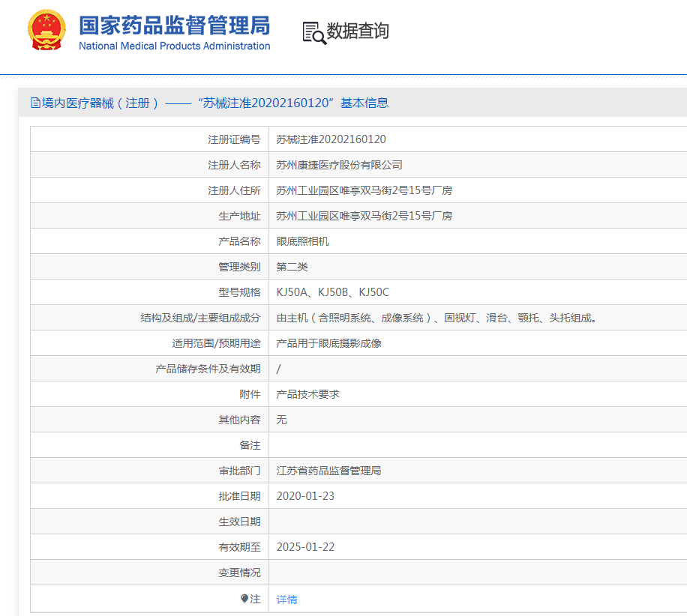The height and width of the screenshot is (616, 687).
Task: Click the data query magnifier icon
Action: click(314, 33)
